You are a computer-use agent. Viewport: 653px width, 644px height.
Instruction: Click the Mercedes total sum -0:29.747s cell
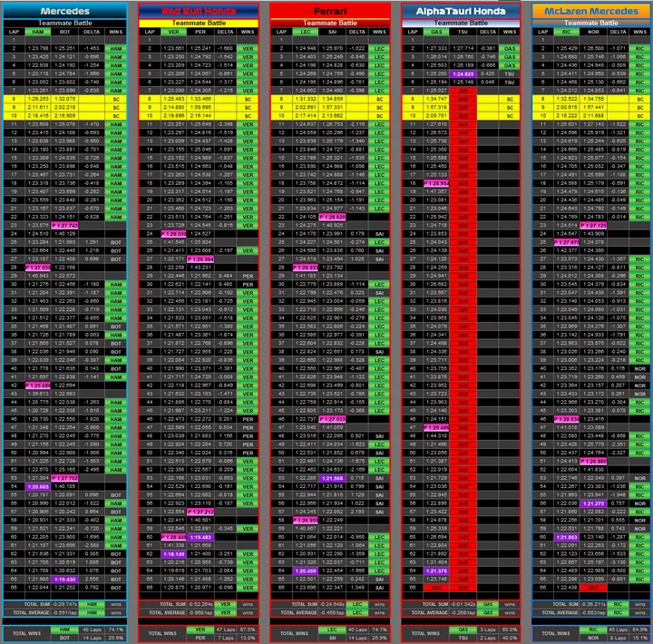[x=63, y=604]
